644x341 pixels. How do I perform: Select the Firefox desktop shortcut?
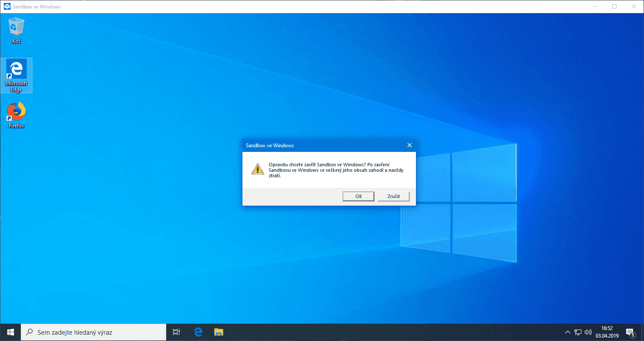click(x=17, y=115)
